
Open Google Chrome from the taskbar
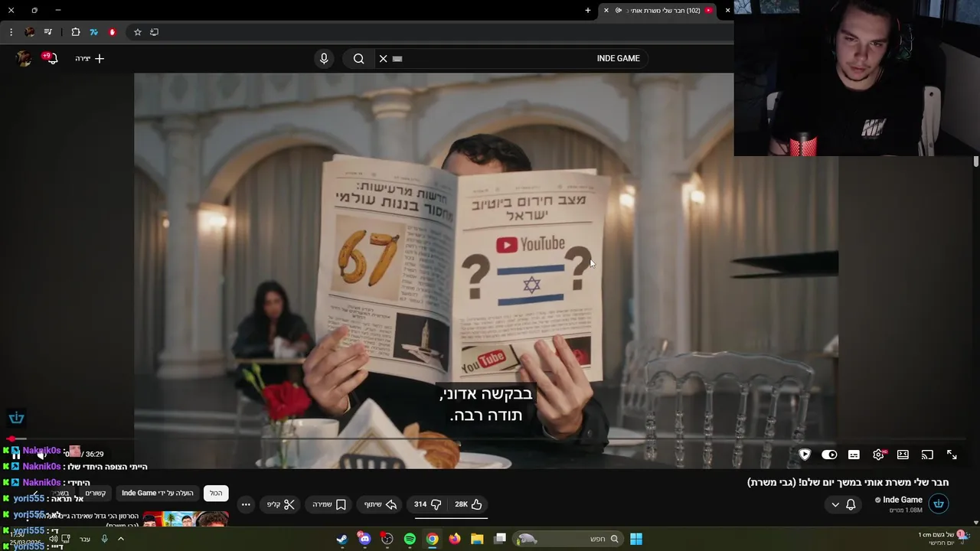(x=433, y=539)
